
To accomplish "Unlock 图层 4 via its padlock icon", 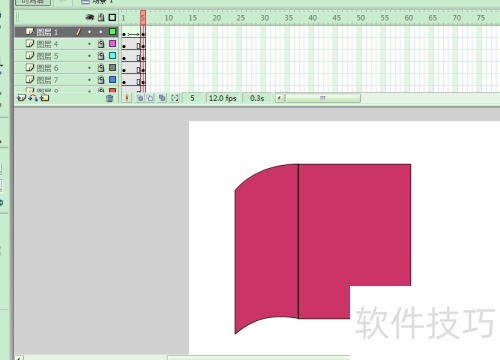I will point(101,44).
